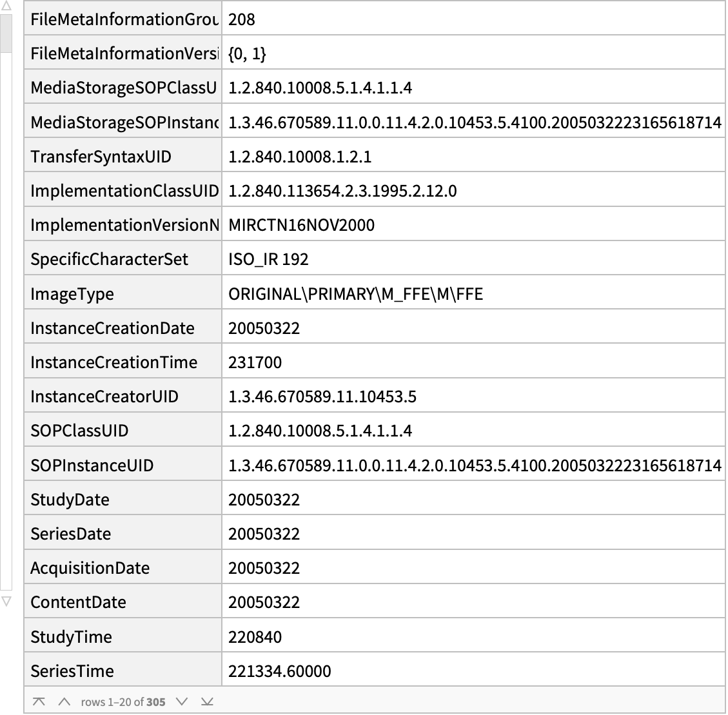Jump to the last rows of the dataset
This screenshot has width=728, height=715.
pyautogui.click(x=206, y=701)
